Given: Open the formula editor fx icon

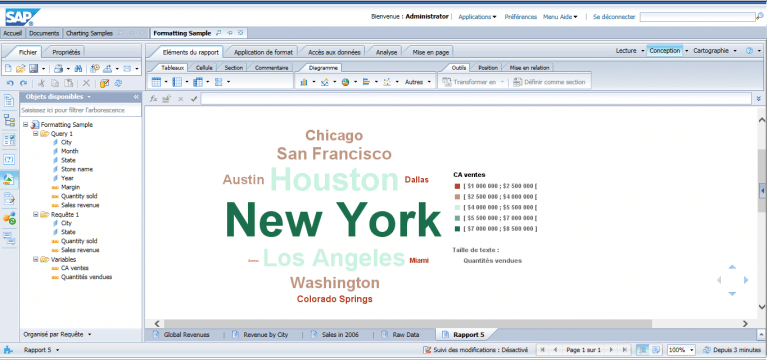Looking at the screenshot, I should pyautogui.click(x=153, y=99).
